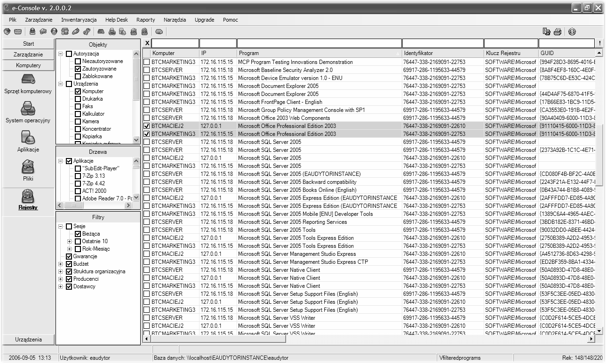606x364 pixels.
Task: Collapse the Urządzenia tree node
Action: coord(61,84)
